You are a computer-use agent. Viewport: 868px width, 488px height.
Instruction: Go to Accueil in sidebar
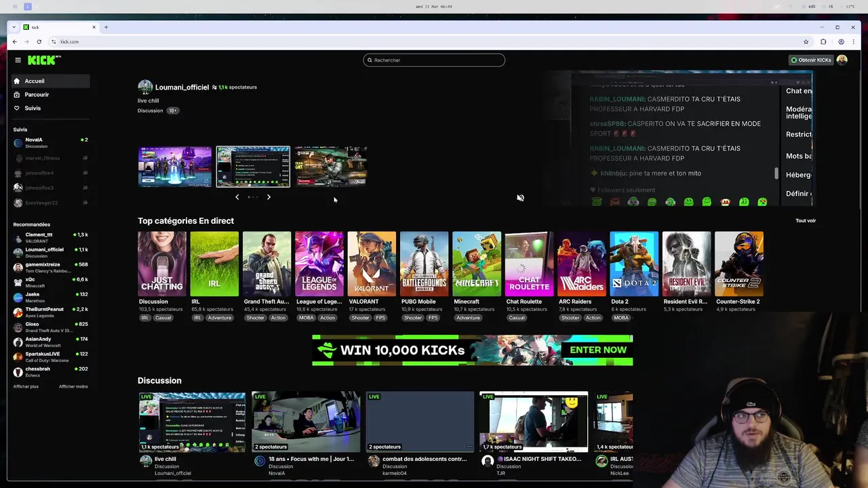pos(50,81)
